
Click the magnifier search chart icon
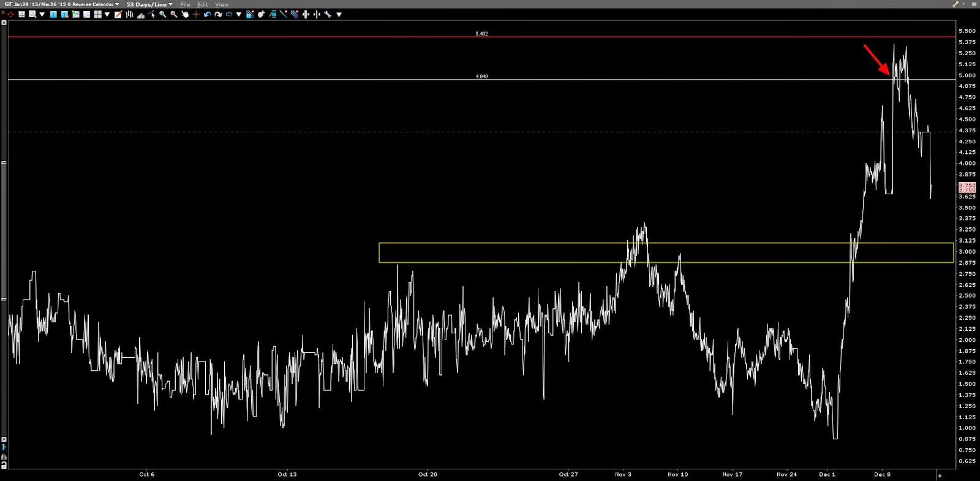[x=32, y=14]
